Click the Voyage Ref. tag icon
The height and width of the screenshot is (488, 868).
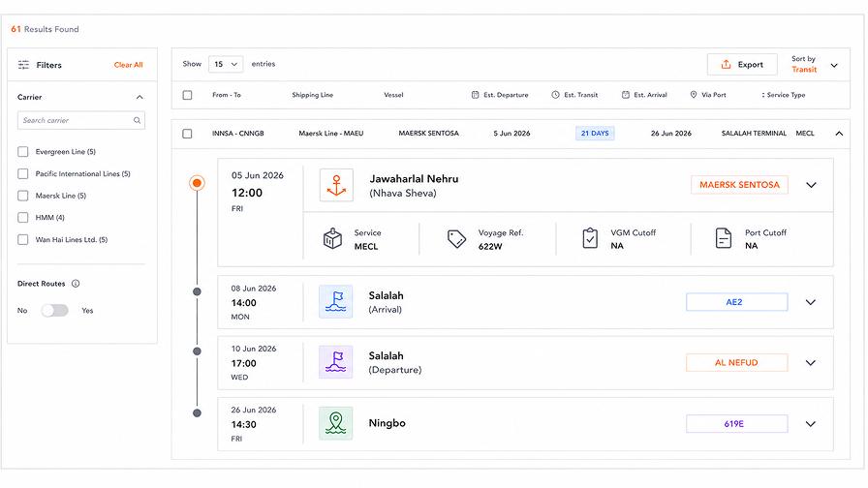point(456,239)
